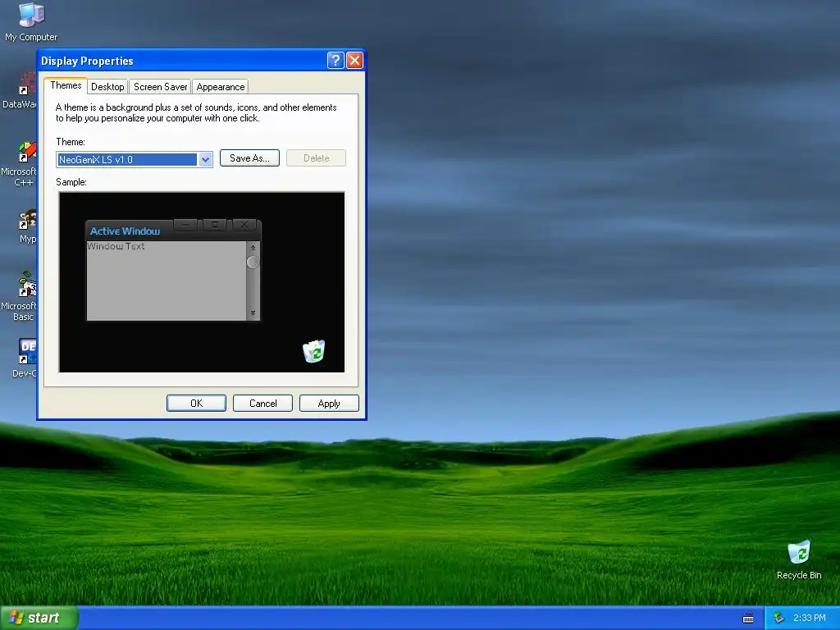This screenshot has height=630, width=840.
Task: Close the Display Properties dialog
Action: pyautogui.click(x=354, y=61)
